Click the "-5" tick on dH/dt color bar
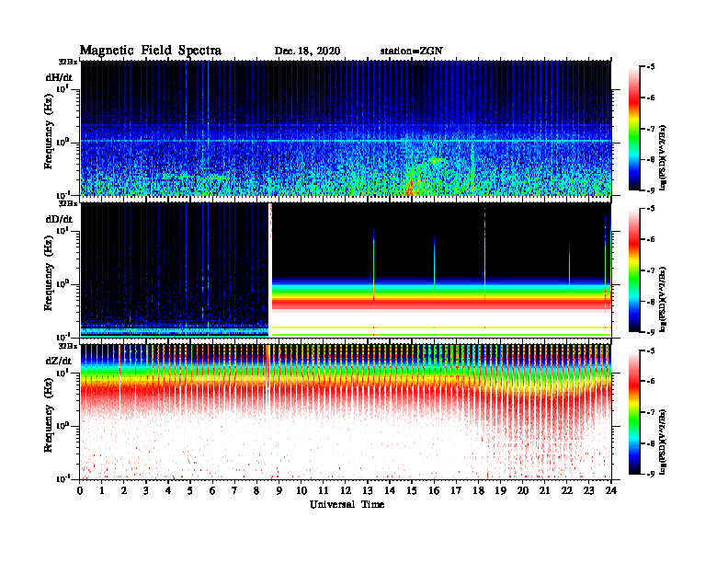Image resolution: width=728 pixels, height=563 pixels. [651, 67]
